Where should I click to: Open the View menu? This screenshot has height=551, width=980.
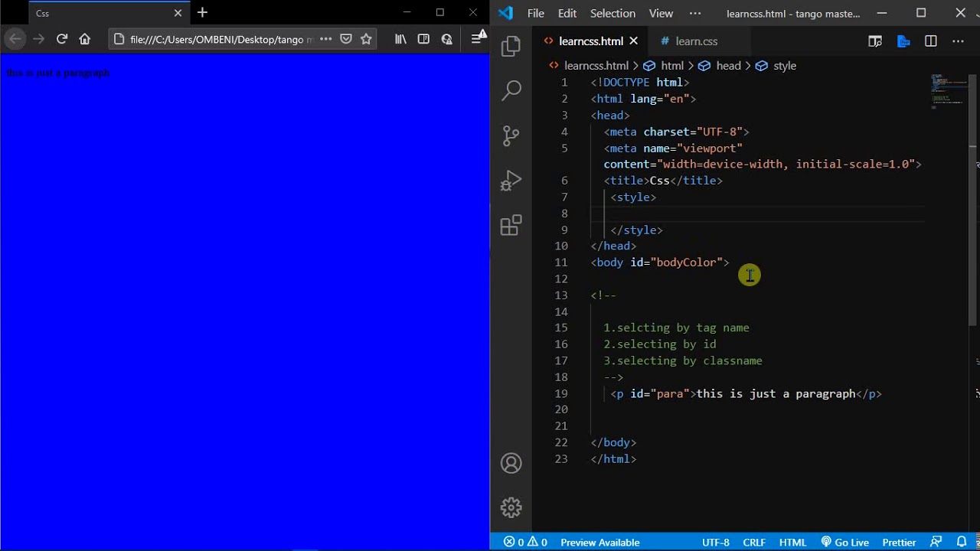661,13
